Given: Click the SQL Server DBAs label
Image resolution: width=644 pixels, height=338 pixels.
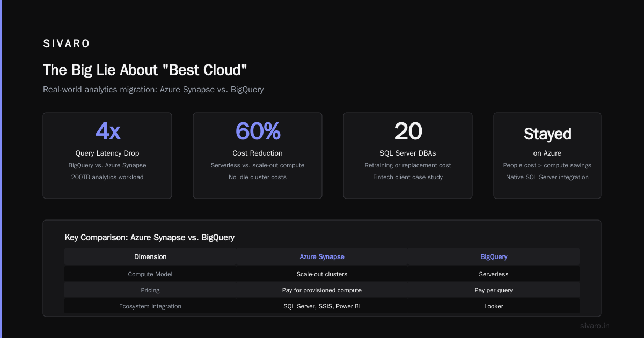Looking at the screenshot, I should click(408, 153).
